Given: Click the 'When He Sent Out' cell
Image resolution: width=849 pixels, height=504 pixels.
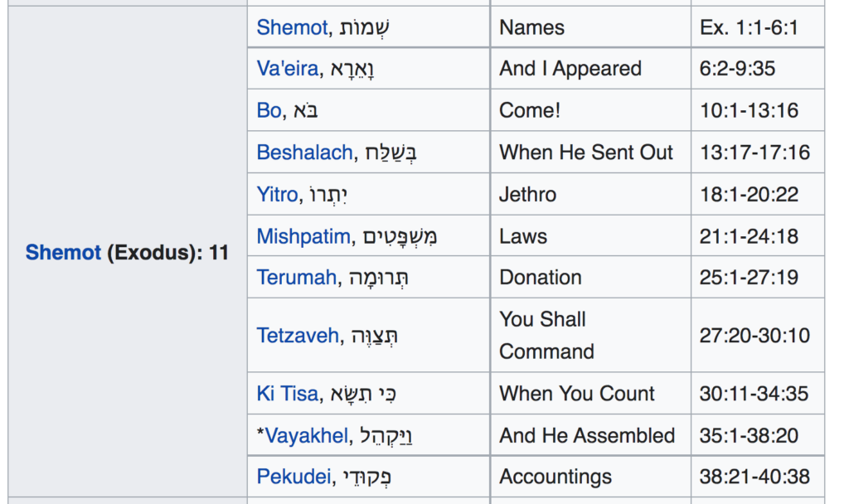Looking at the screenshot, I should pyautogui.click(x=586, y=153).
